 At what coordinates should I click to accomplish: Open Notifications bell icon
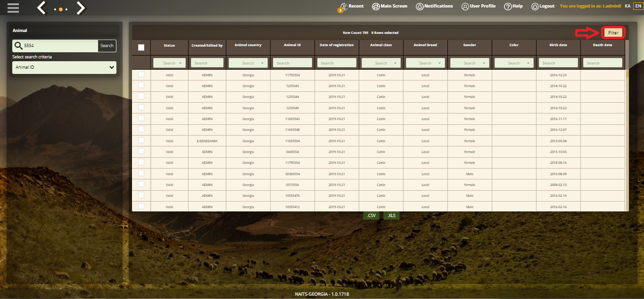point(419,7)
